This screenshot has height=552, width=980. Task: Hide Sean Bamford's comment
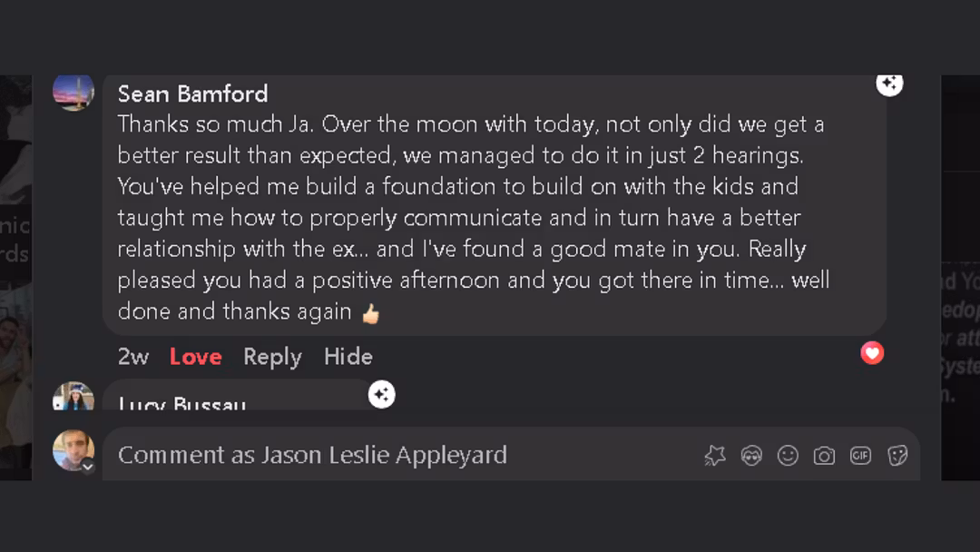click(x=348, y=357)
